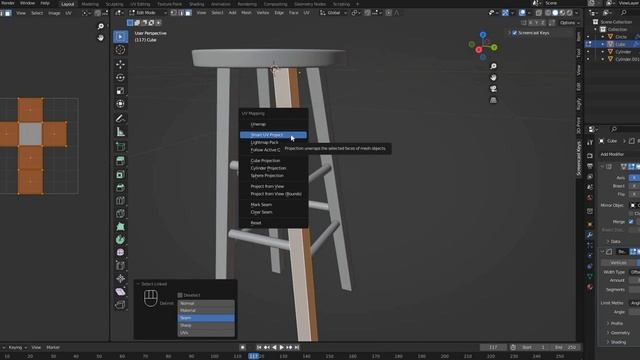Screen dimensions: 640x360
Task: Select the Move tool
Action: coord(120,64)
